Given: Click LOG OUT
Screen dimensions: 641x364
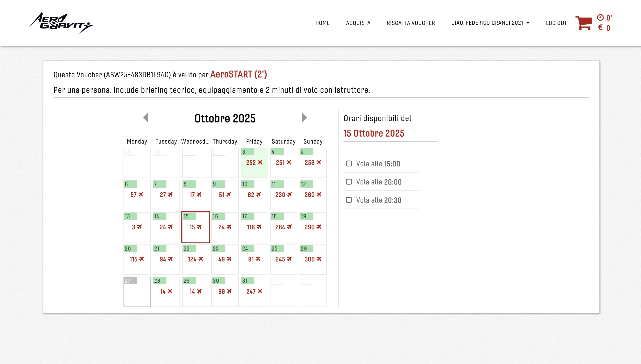Looking at the screenshot, I should click(x=556, y=23).
